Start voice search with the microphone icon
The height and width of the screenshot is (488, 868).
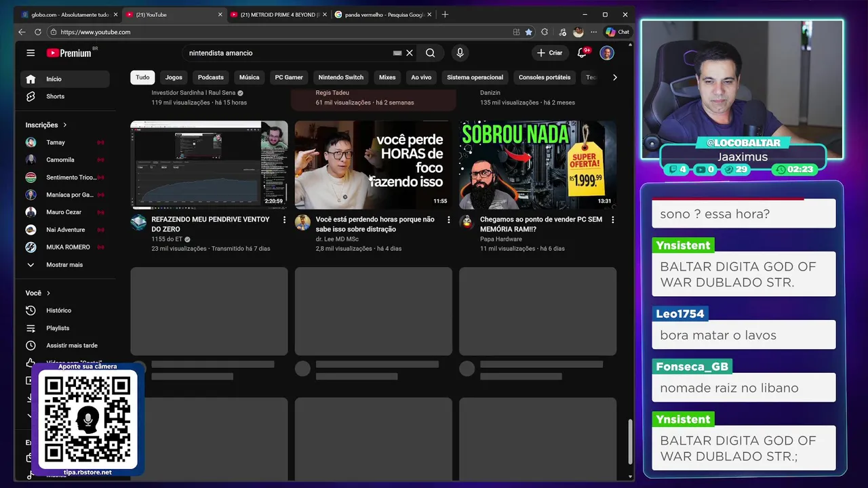(460, 53)
